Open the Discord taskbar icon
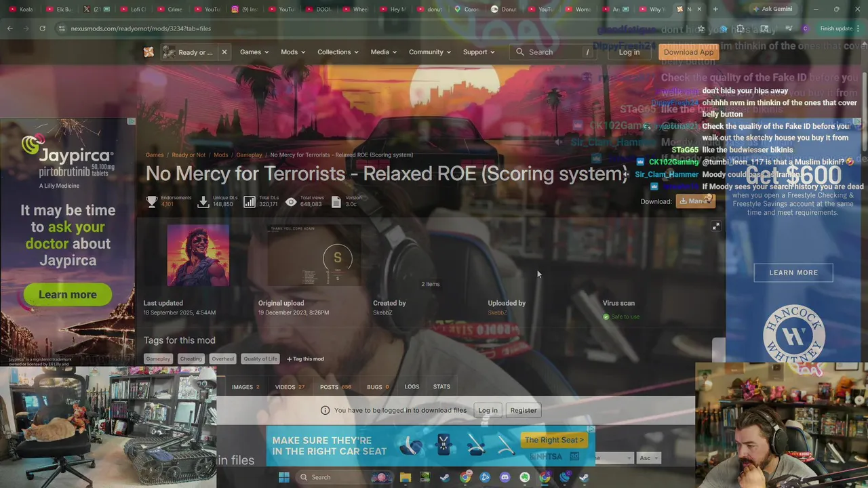Viewport: 868px width, 488px height. (505, 477)
